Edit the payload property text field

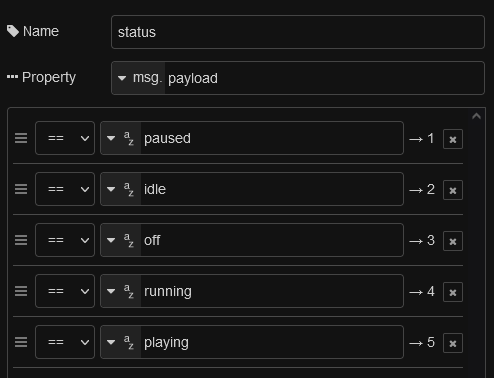[x=324, y=78]
